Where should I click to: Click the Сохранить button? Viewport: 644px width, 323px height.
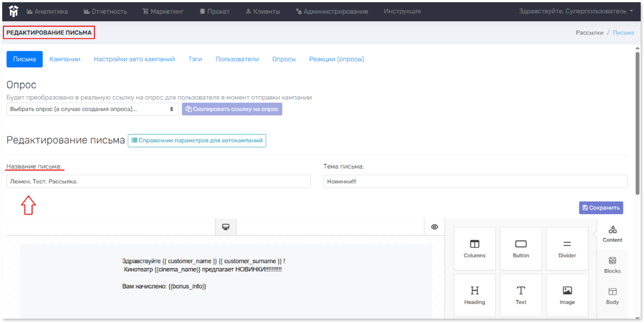click(601, 207)
